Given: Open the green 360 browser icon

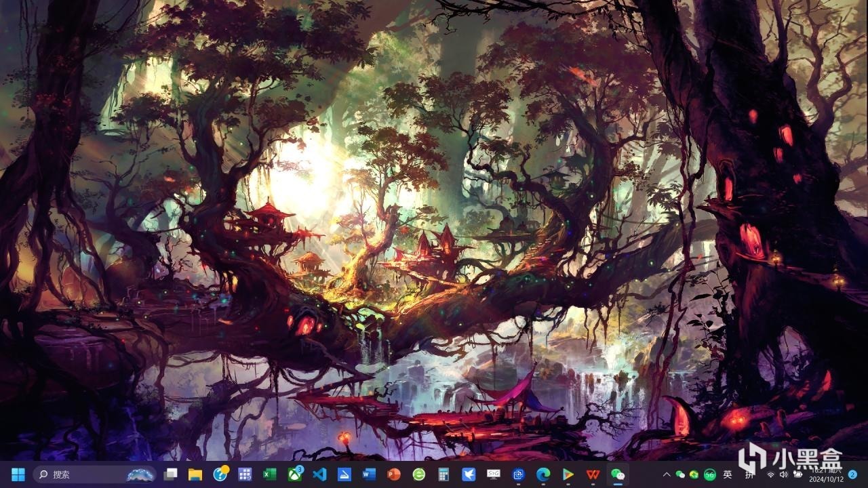Looking at the screenshot, I should pos(419,474).
